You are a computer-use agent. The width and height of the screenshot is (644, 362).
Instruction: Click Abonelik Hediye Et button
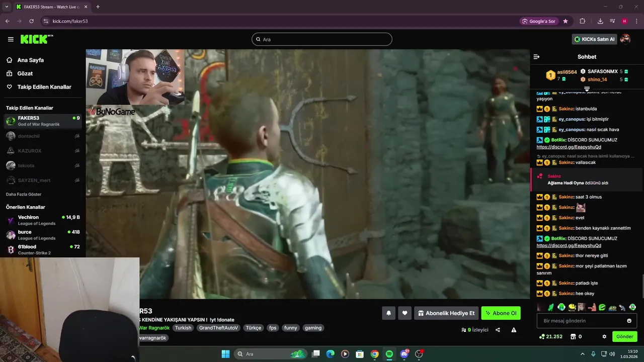(446, 313)
